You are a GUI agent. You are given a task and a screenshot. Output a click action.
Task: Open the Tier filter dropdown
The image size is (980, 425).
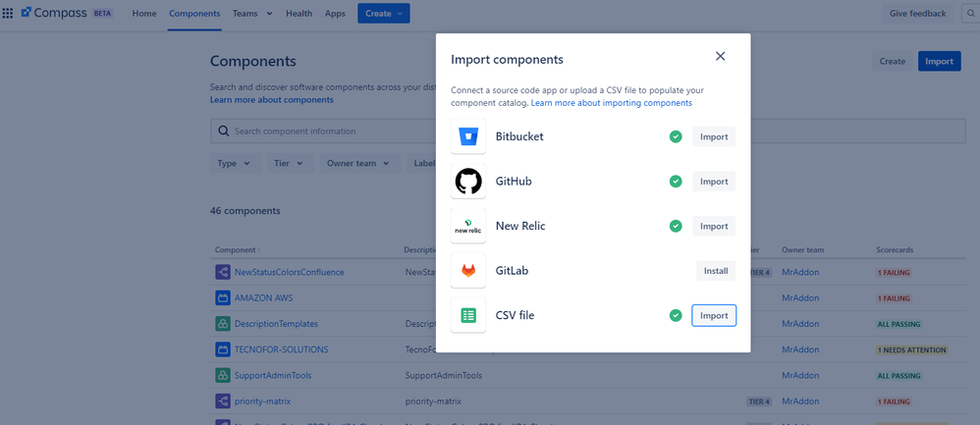coord(289,163)
